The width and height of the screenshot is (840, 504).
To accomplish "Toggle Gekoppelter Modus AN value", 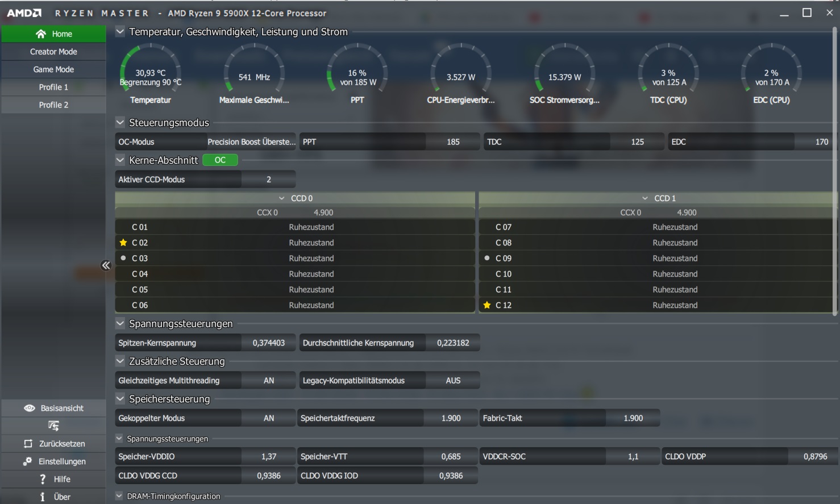I will pyautogui.click(x=269, y=418).
